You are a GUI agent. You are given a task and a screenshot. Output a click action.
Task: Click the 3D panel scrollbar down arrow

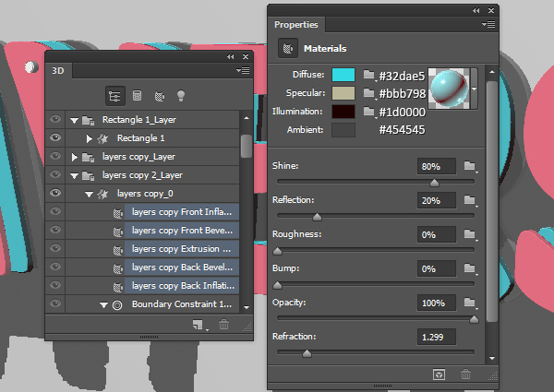[247, 307]
